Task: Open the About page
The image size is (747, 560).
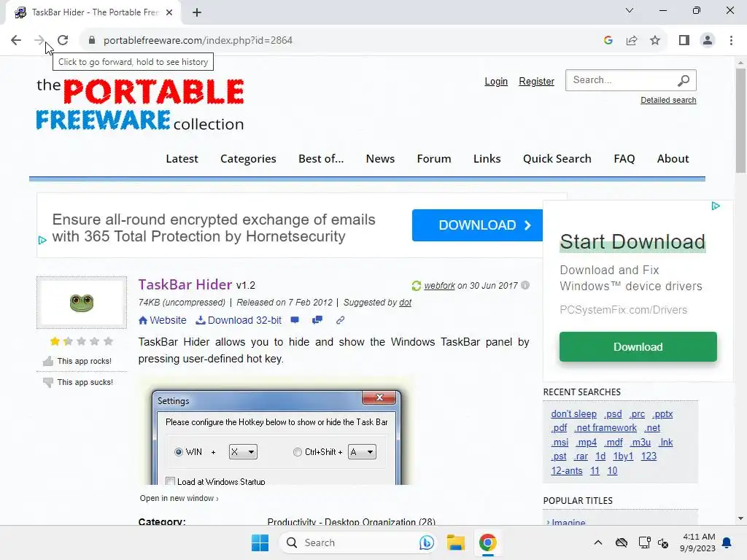Action: point(673,158)
